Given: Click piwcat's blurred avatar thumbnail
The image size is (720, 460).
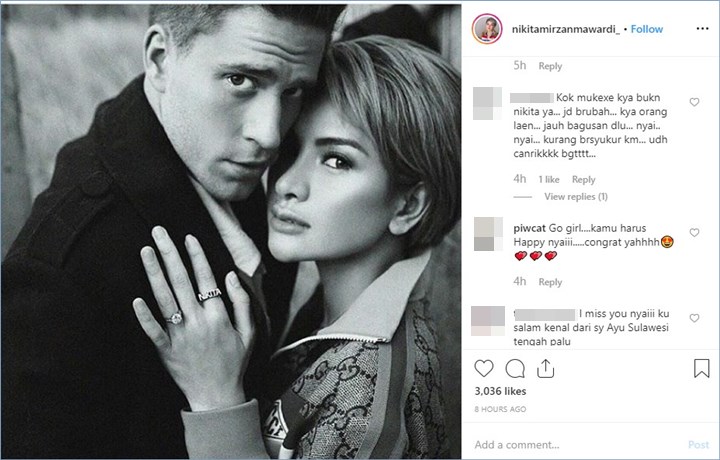Looking at the screenshot, I should pos(486,234).
